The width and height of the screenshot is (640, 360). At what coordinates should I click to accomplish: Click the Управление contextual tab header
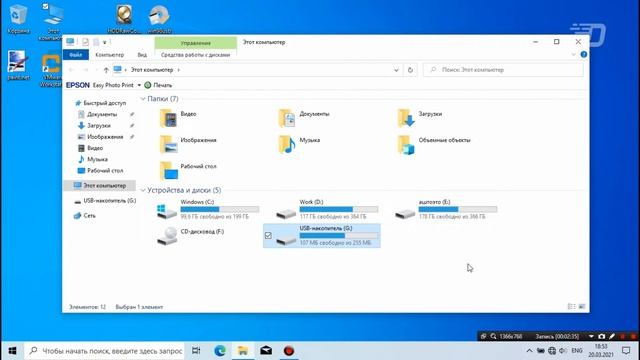[196, 43]
